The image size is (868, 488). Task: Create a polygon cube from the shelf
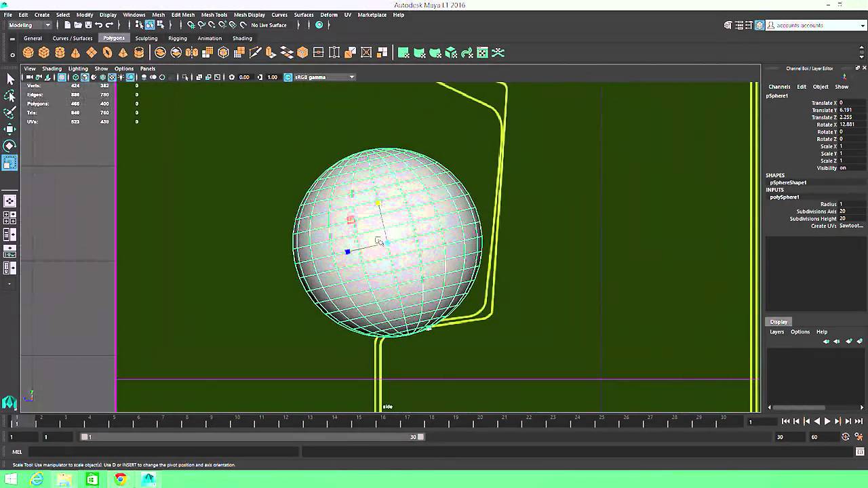tap(44, 53)
